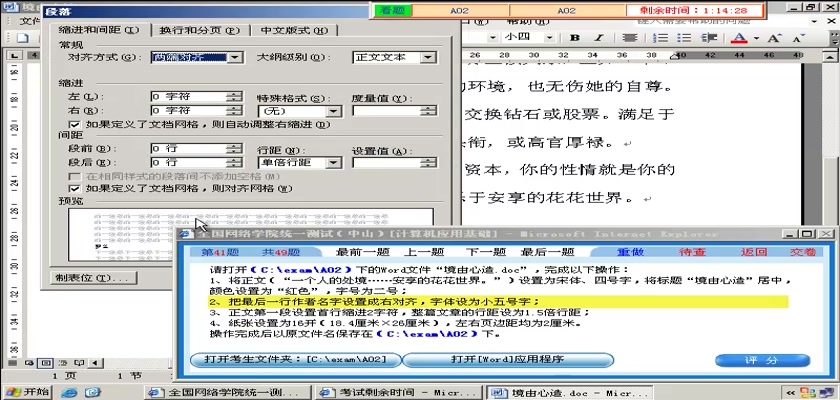Switch to normal view icon

click(x=14, y=363)
